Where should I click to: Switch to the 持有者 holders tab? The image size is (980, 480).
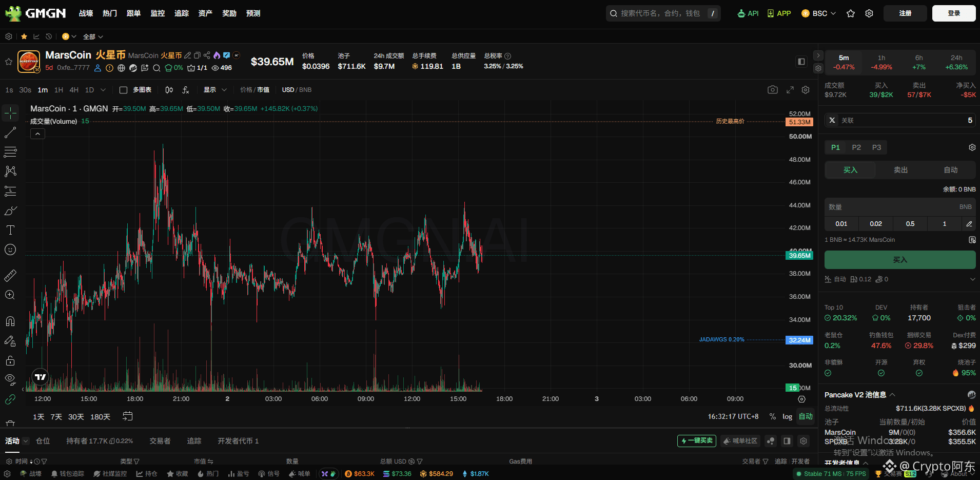tap(100, 441)
